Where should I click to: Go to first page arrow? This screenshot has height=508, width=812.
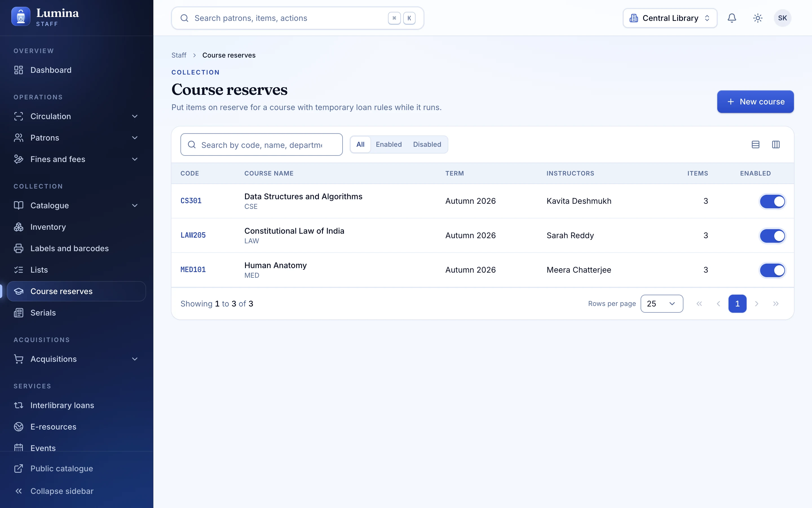699,304
